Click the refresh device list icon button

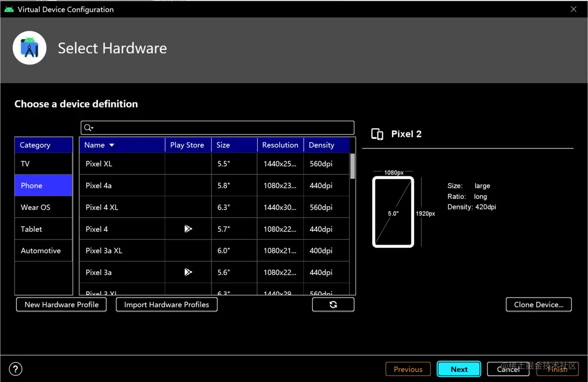point(333,305)
